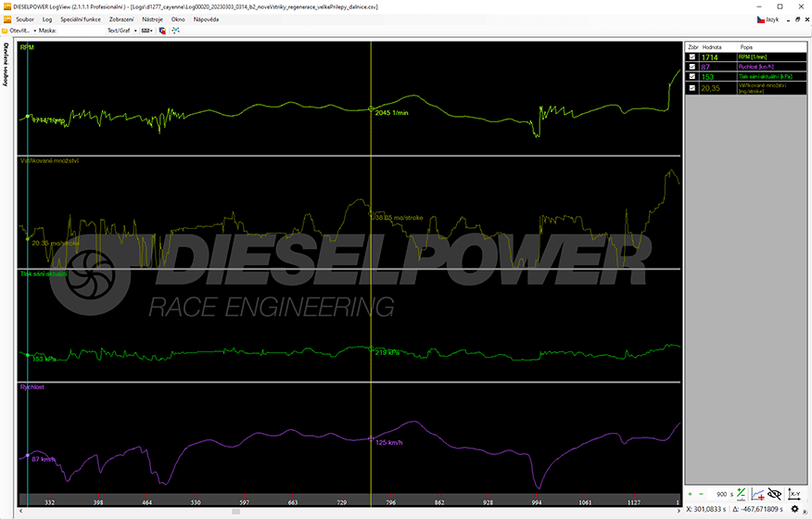The height and width of the screenshot is (519, 812).
Task: Click the Vstřikované množství graph title label
Action: (49, 160)
